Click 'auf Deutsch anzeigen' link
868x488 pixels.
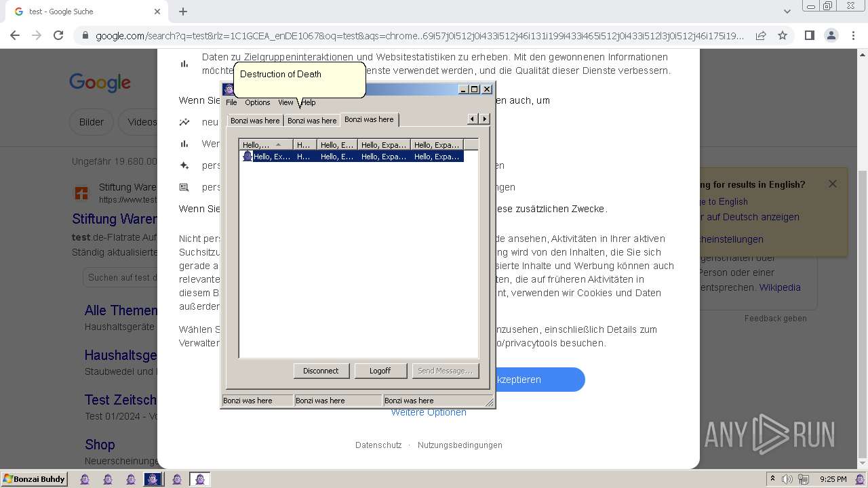[749, 217]
